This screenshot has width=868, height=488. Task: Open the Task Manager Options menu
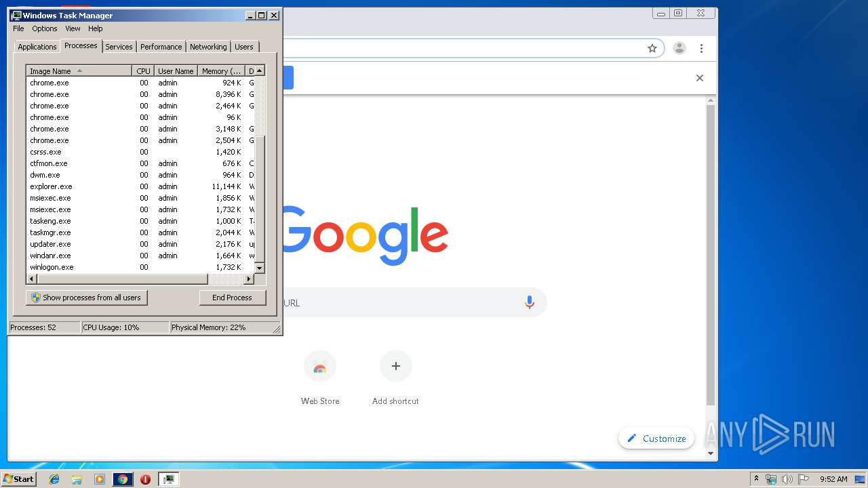tap(45, 28)
